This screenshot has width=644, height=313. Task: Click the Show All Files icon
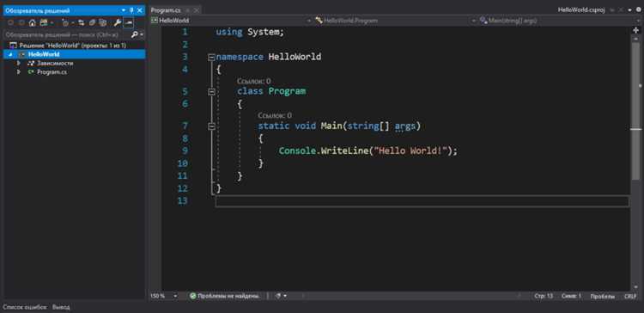pyautogui.click(x=103, y=22)
